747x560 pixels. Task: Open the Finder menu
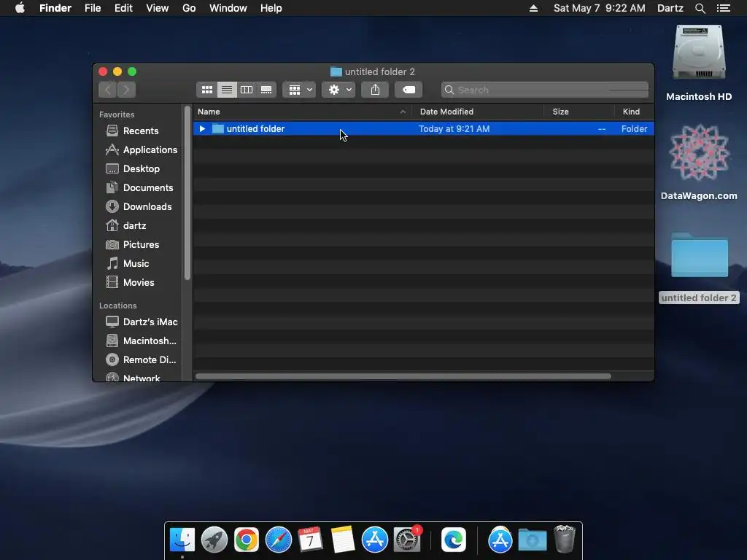click(55, 8)
